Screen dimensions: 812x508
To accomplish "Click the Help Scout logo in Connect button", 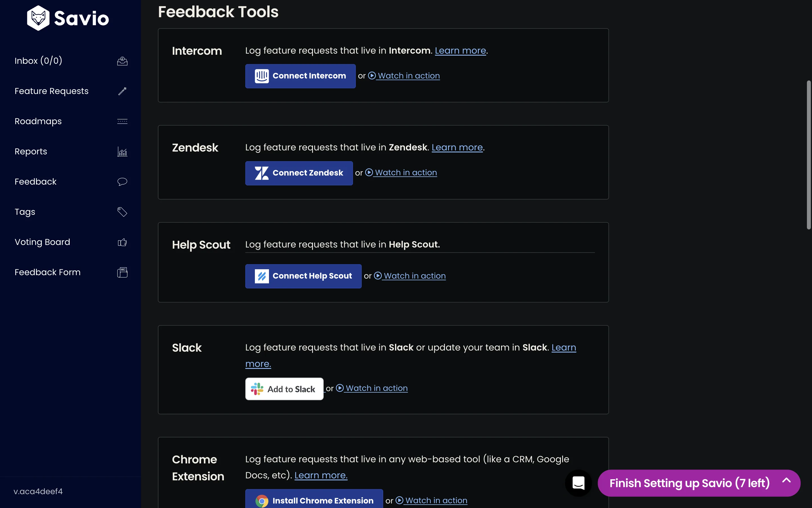I will [x=262, y=276].
